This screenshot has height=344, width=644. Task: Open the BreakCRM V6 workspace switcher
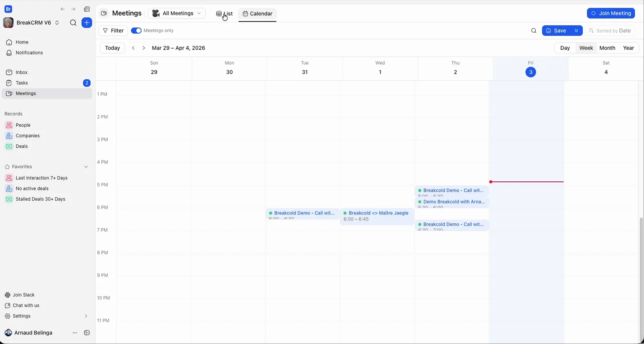31,23
